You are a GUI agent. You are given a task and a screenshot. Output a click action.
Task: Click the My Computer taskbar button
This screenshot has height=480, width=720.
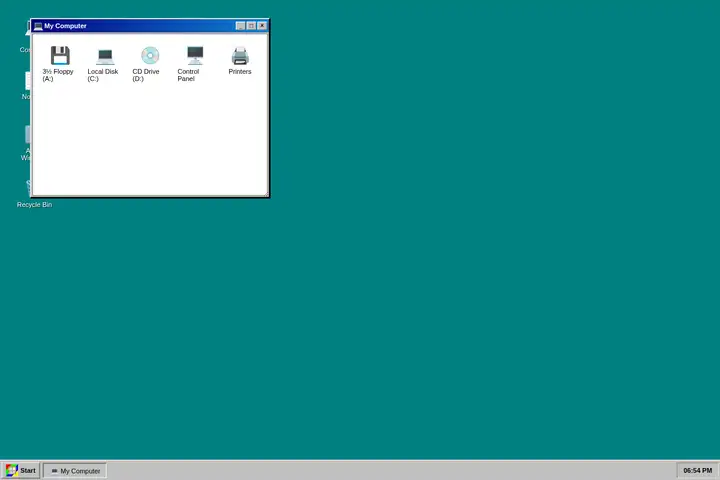point(75,471)
